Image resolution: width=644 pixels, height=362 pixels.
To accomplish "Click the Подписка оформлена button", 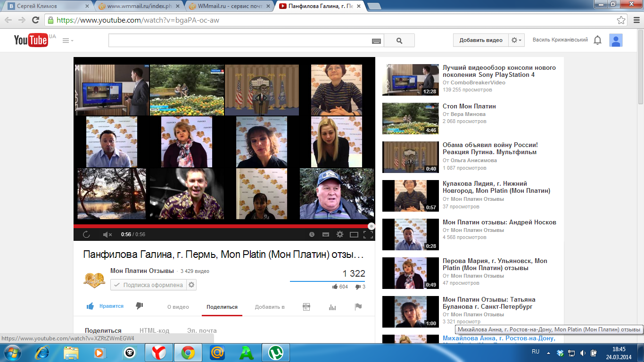I will 148,285.
